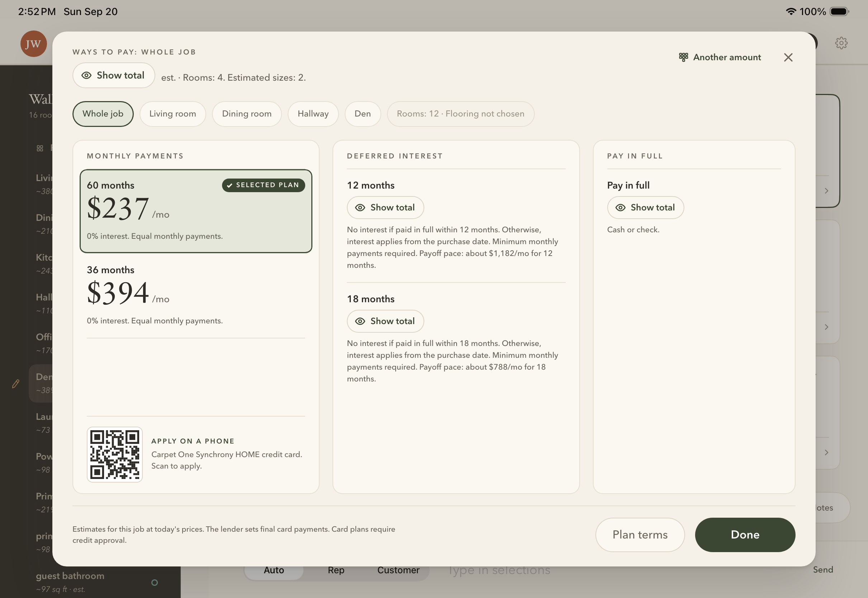Click the 'est. · Rooms: 4' summary text
This screenshot has height=598, width=868.
click(x=233, y=77)
